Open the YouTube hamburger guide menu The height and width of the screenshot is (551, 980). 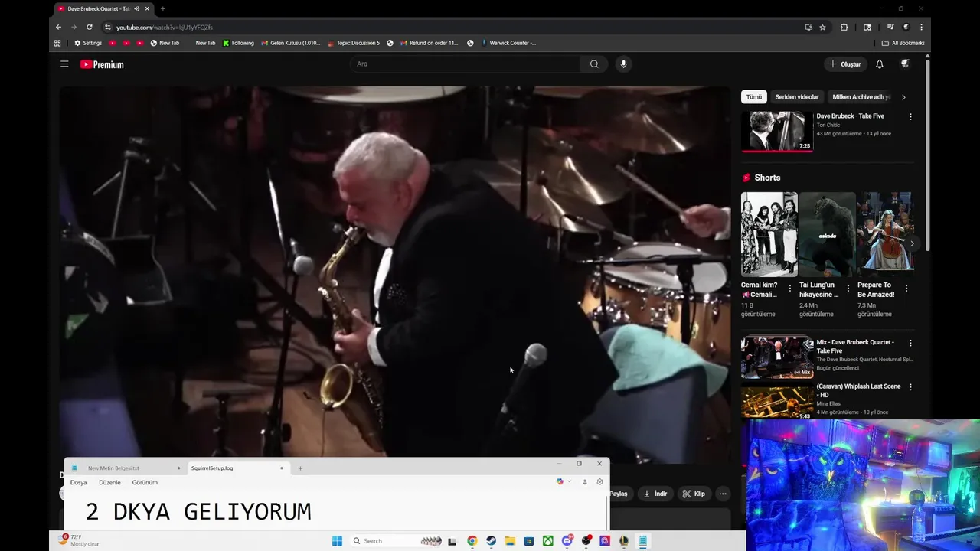[64, 64]
